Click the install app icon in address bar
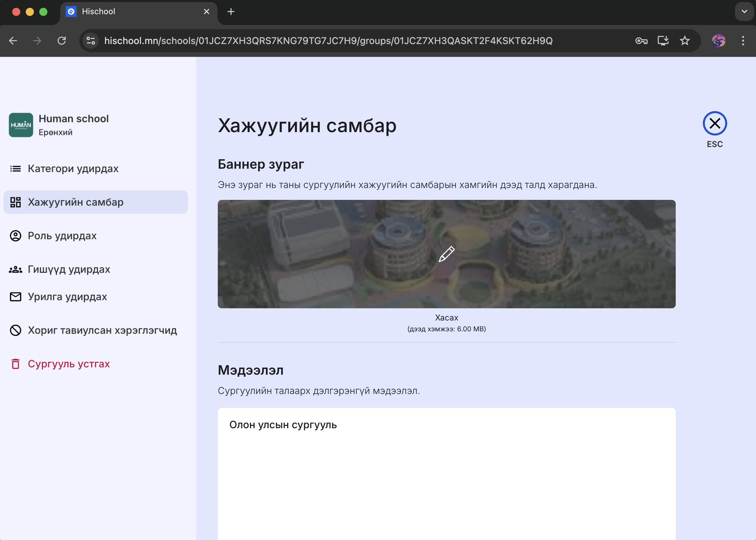 [x=663, y=41]
